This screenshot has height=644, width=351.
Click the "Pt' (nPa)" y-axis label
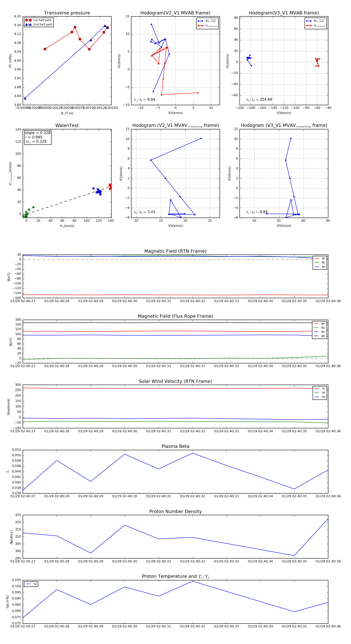coord(10,61)
